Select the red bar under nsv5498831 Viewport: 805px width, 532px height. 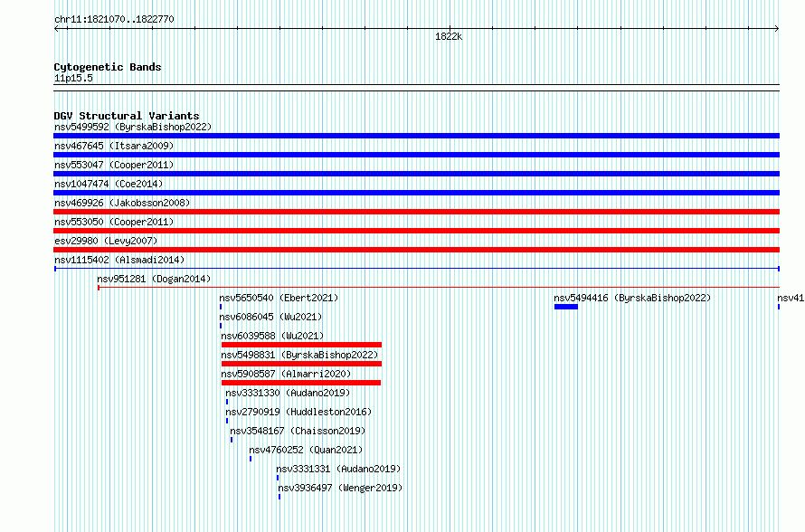pos(301,364)
